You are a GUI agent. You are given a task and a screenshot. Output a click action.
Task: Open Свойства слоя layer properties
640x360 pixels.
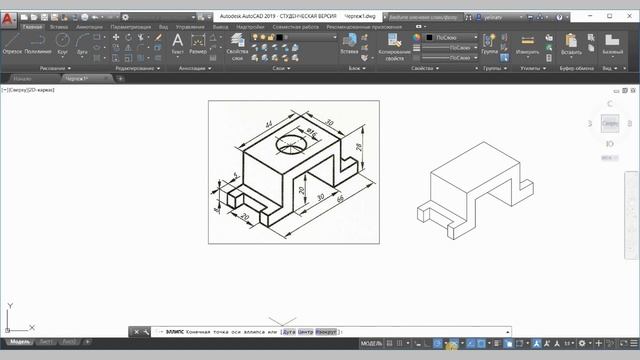click(x=237, y=47)
